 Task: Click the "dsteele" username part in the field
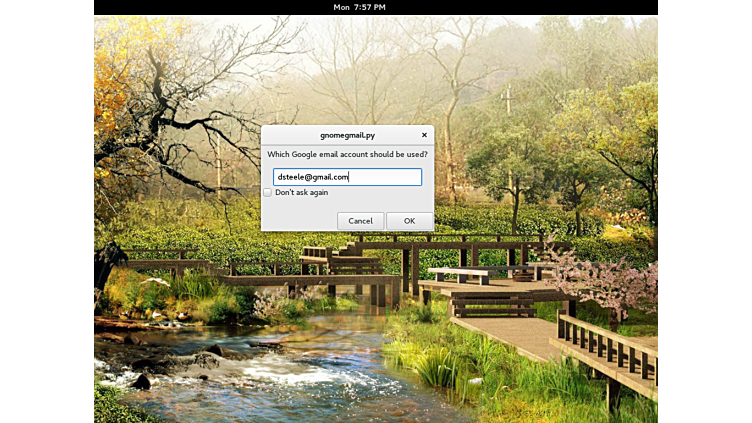pyautogui.click(x=290, y=177)
